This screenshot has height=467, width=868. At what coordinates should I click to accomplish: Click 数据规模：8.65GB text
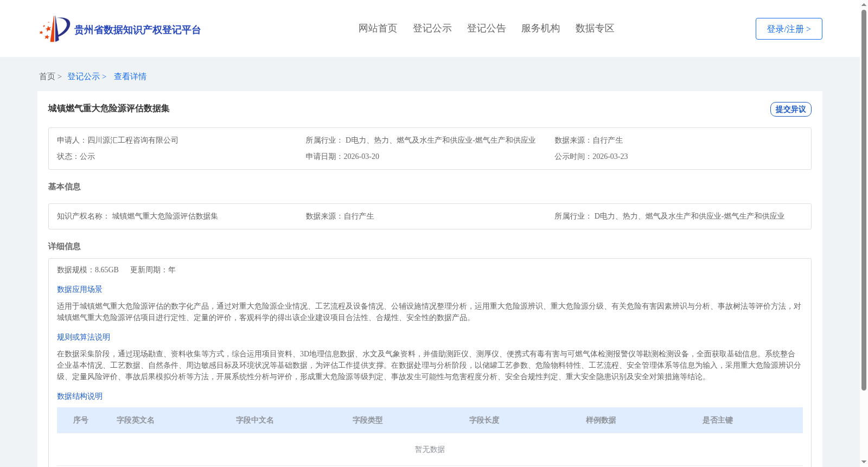tap(88, 270)
